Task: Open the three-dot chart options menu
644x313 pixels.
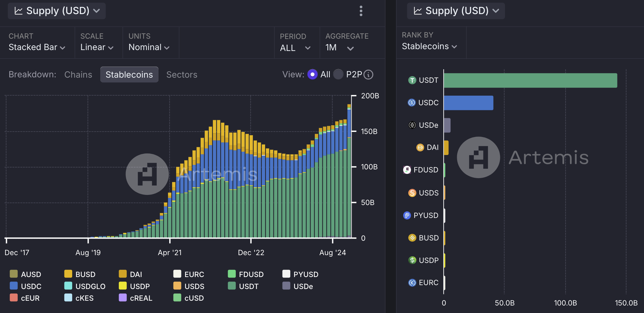Action: tap(361, 11)
